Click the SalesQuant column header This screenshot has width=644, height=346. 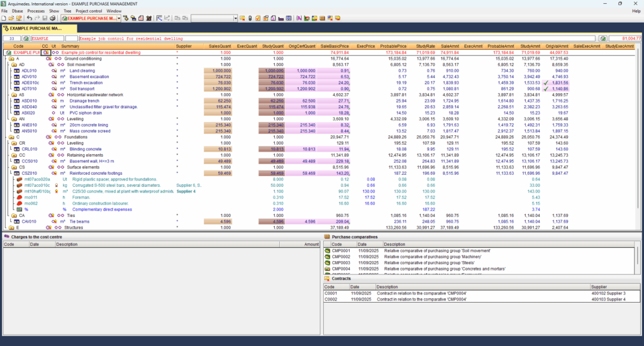[x=219, y=46]
